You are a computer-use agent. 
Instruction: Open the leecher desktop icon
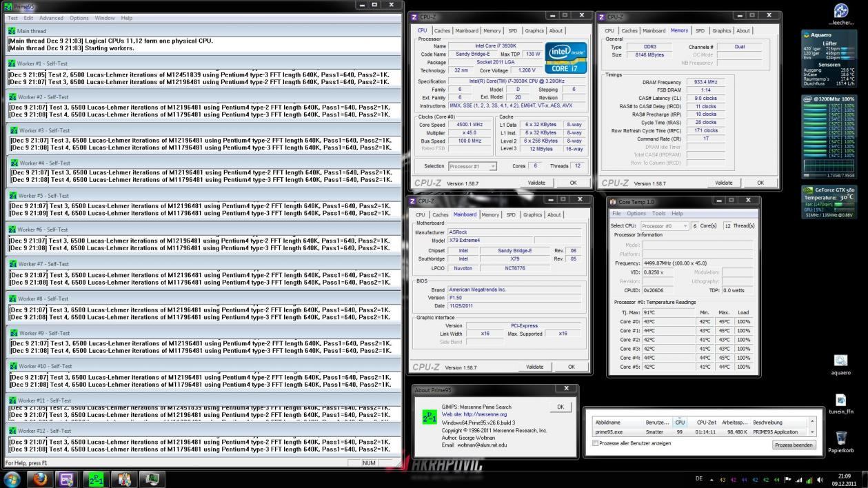click(x=841, y=14)
